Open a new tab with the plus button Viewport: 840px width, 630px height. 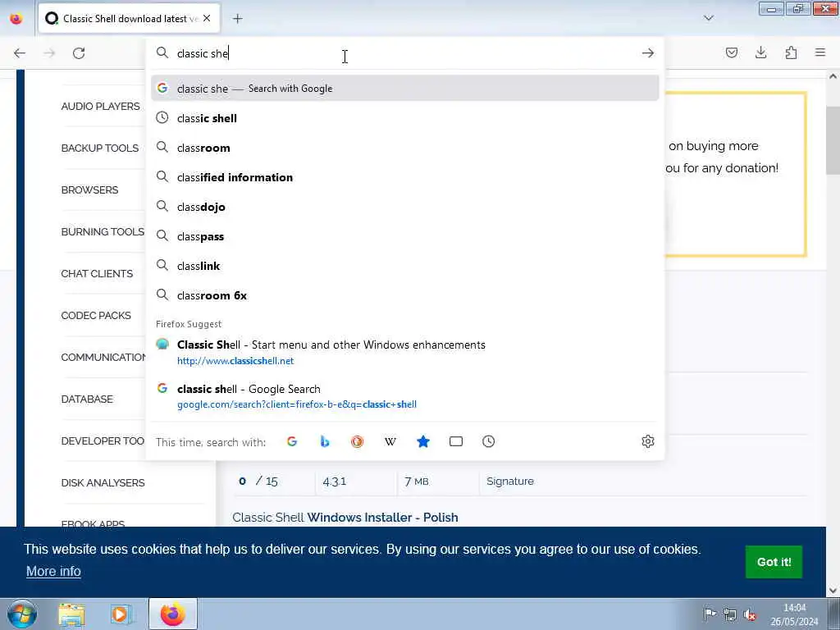point(238,19)
